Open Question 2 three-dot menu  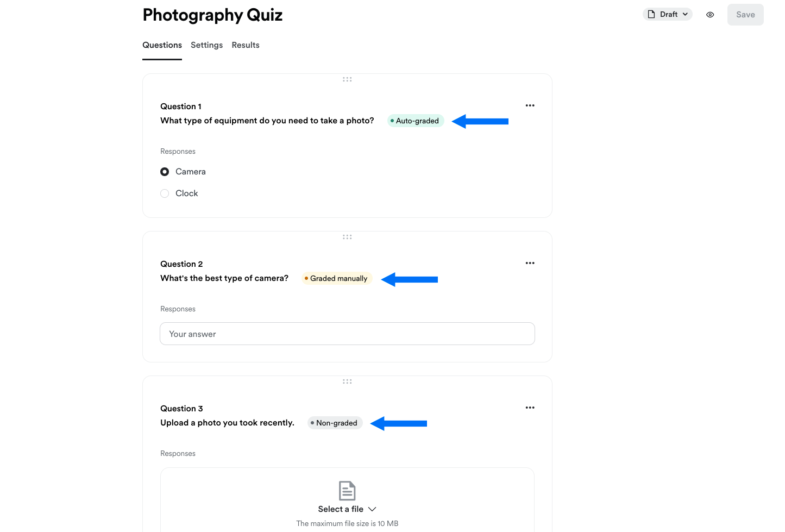click(530, 263)
